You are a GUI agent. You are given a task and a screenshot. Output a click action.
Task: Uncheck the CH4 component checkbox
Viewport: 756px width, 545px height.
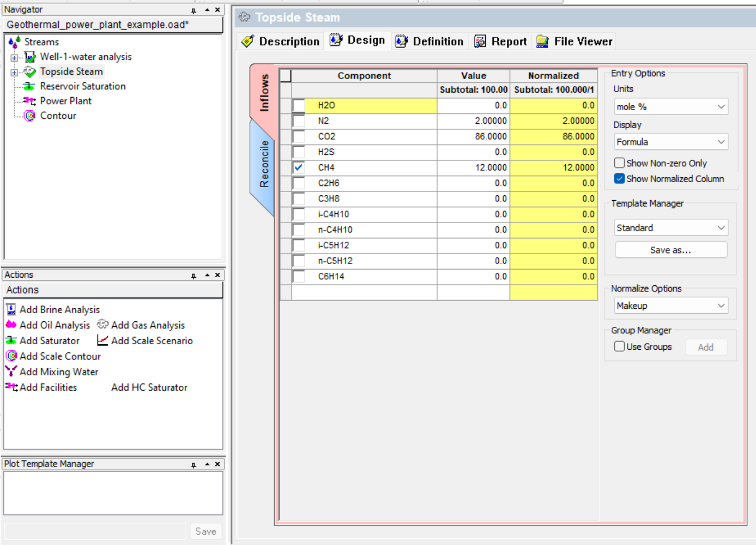coord(299,167)
